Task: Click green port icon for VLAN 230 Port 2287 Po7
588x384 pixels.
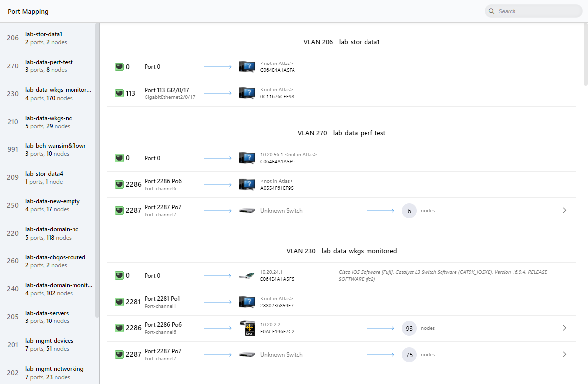Action: (119, 354)
